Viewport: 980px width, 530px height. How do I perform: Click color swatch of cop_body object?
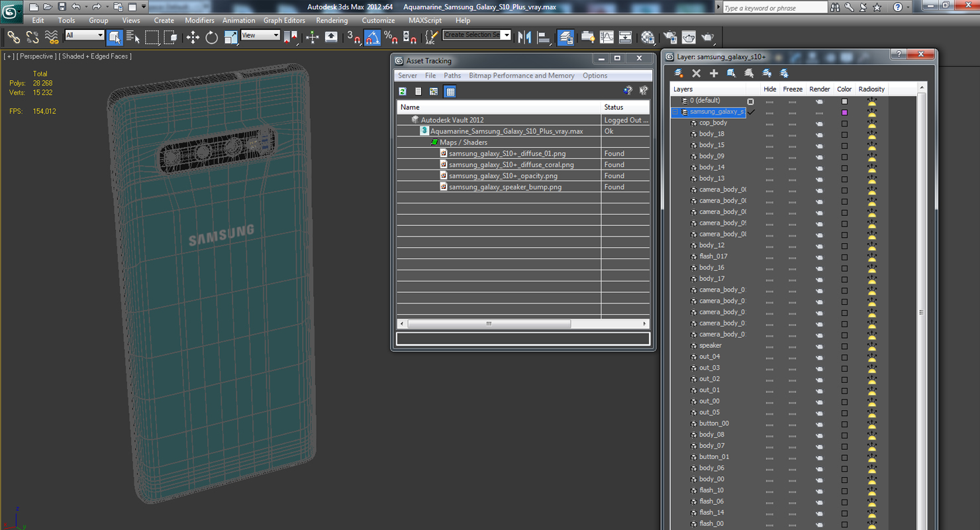coord(844,123)
